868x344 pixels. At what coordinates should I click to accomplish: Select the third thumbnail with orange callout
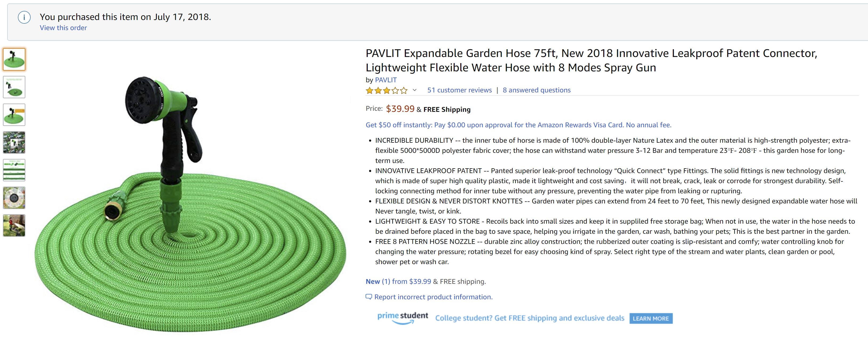coord(14,115)
